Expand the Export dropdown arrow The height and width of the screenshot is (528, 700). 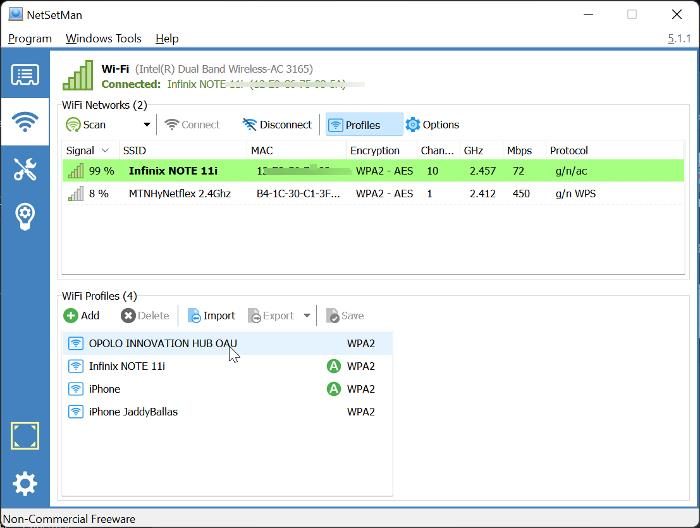(x=307, y=316)
